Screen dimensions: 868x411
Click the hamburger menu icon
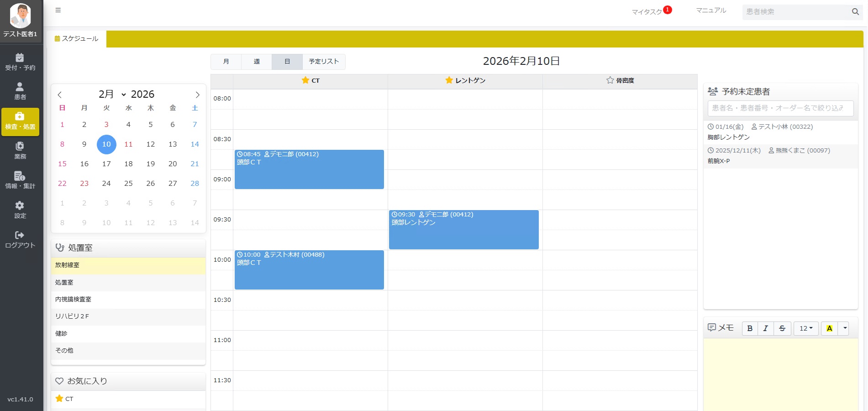[x=58, y=10]
